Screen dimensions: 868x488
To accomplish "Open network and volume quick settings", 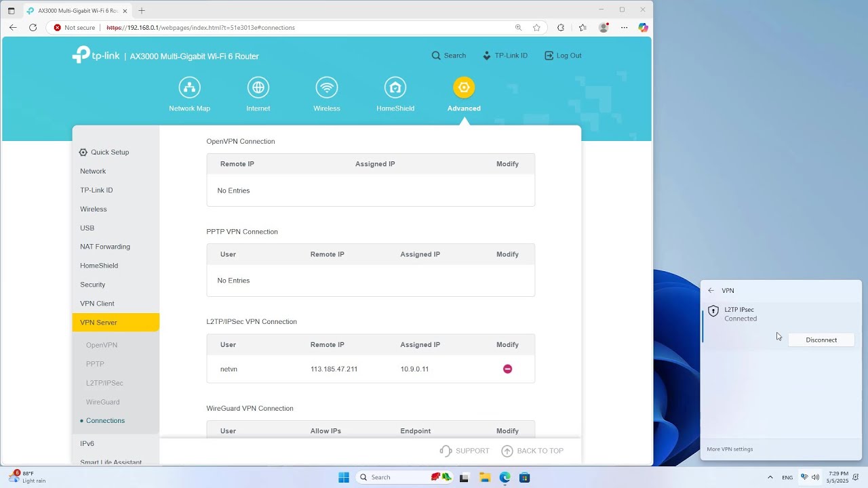I will 810,477.
